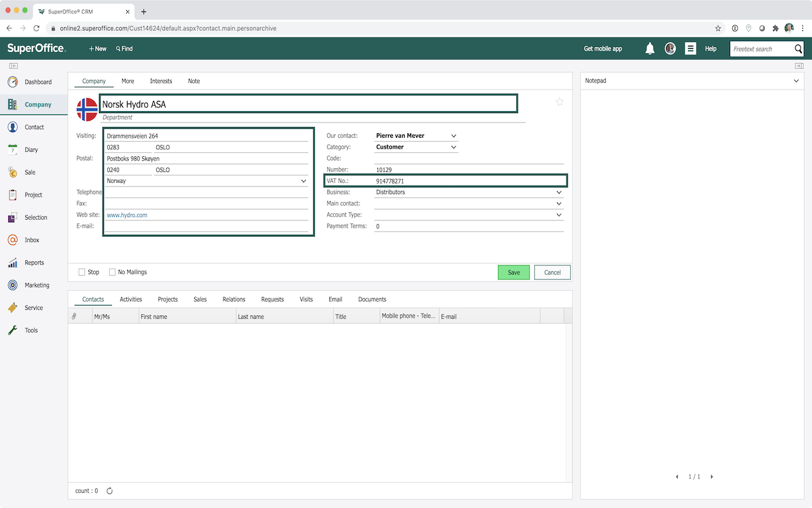Open the Dashboard sidebar icon
The width and height of the screenshot is (812, 508).
[13, 82]
